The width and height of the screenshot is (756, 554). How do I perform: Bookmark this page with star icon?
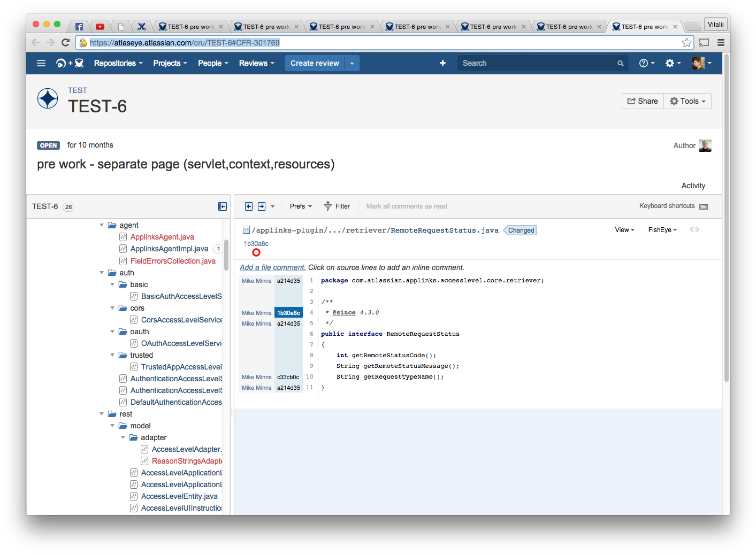[x=687, y=43]
